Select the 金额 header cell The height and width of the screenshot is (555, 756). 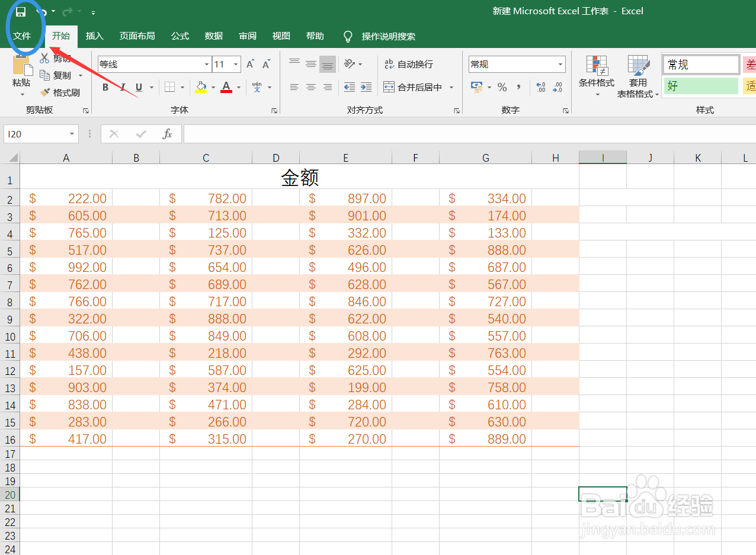[x=300, y=177]
